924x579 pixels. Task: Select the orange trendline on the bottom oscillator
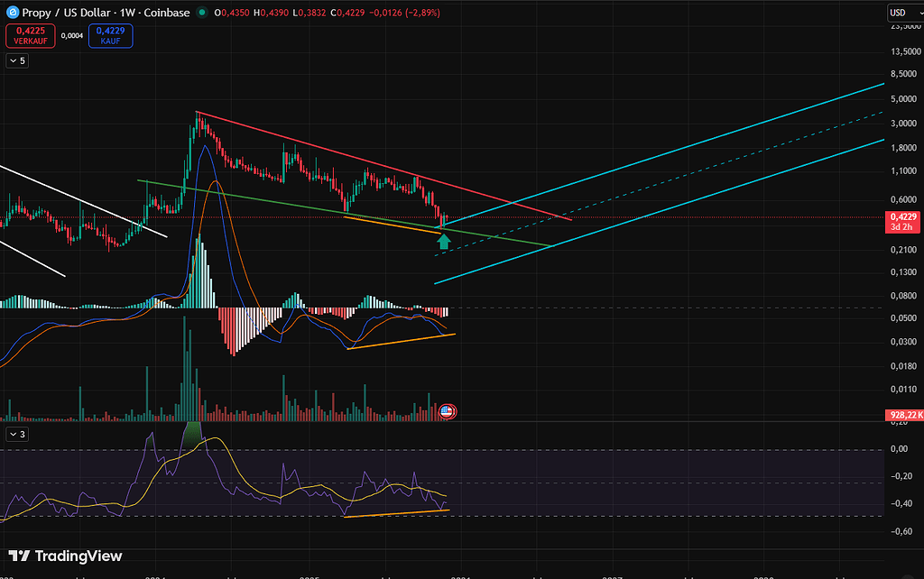point(397,513)
